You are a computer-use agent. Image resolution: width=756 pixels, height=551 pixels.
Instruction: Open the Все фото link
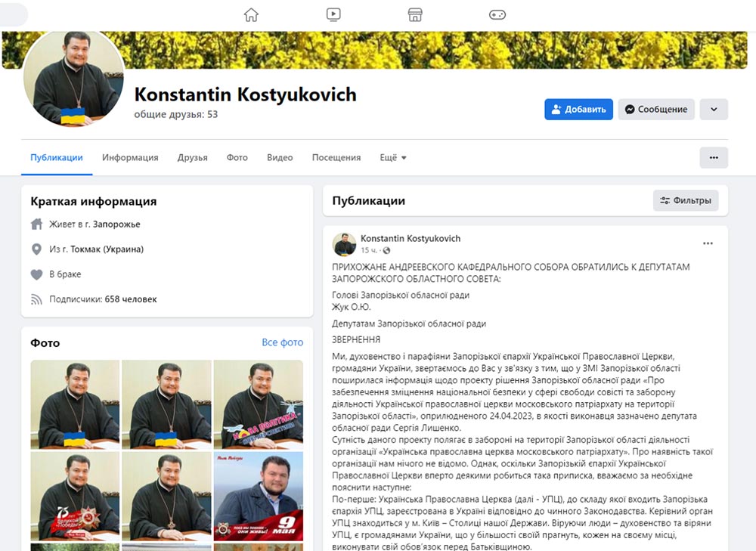click(283, 342)
